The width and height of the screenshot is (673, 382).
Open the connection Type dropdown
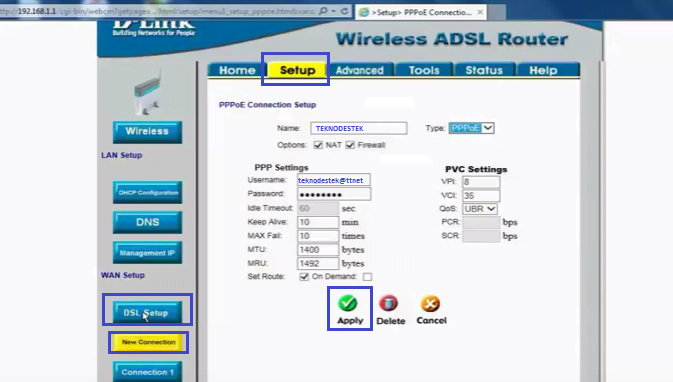click(471, 128)
